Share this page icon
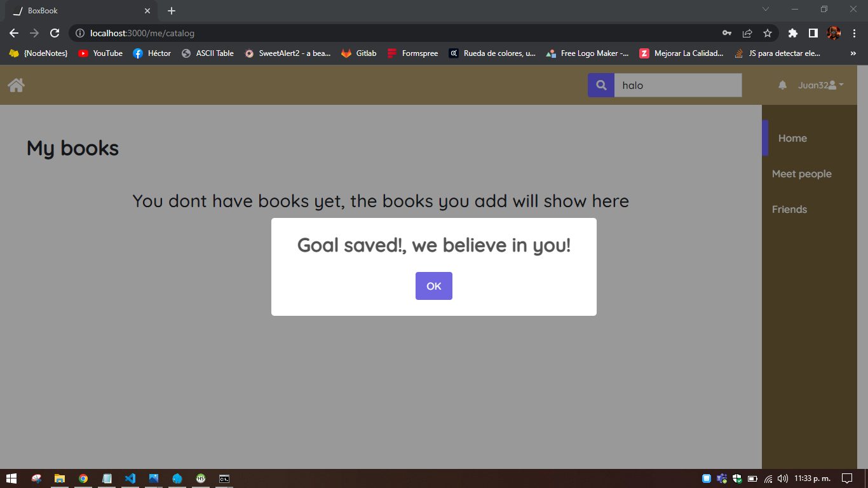This screenshot has width=868, height=488. tap(747, 33)
